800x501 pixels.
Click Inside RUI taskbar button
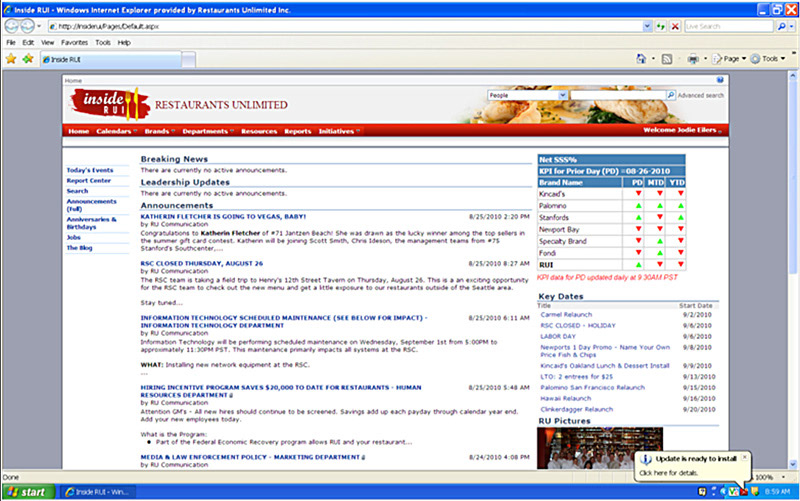coord(98,492)
